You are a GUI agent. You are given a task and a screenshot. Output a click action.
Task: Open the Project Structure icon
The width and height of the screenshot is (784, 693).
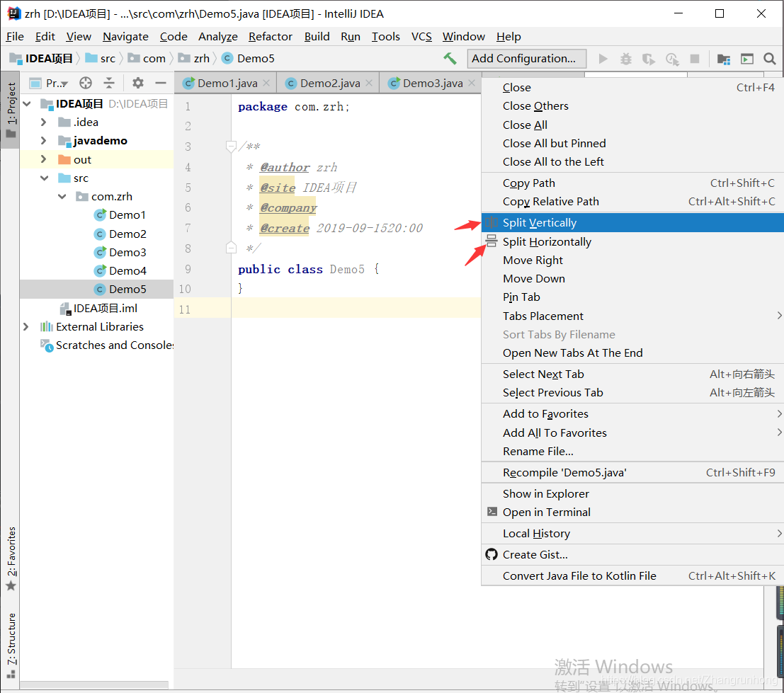(724, 59)
